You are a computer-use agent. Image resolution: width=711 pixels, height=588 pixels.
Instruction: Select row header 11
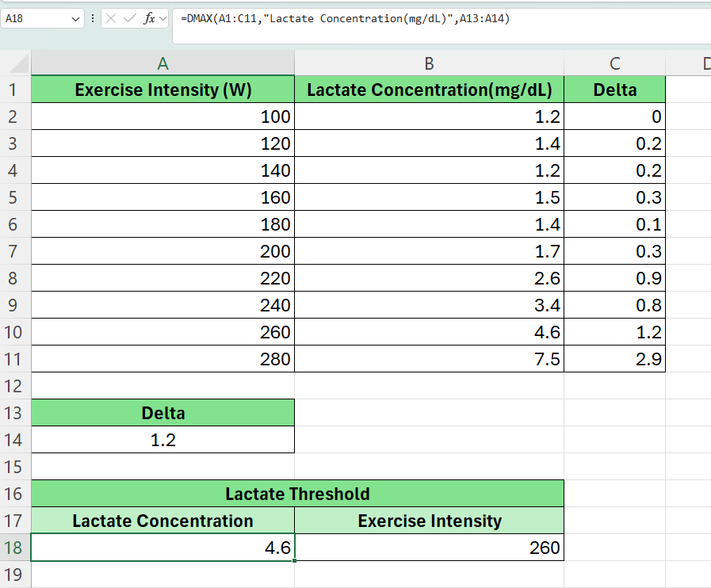pos(14,359)
